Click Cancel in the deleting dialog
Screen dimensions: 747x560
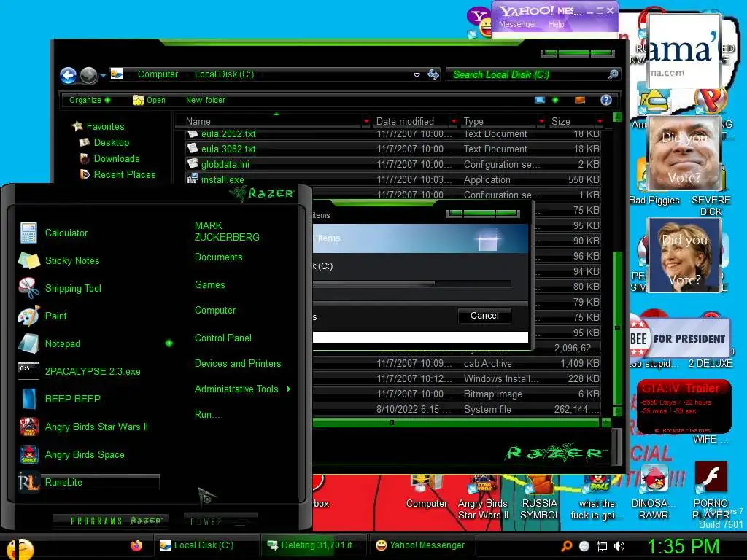[484, 316]
